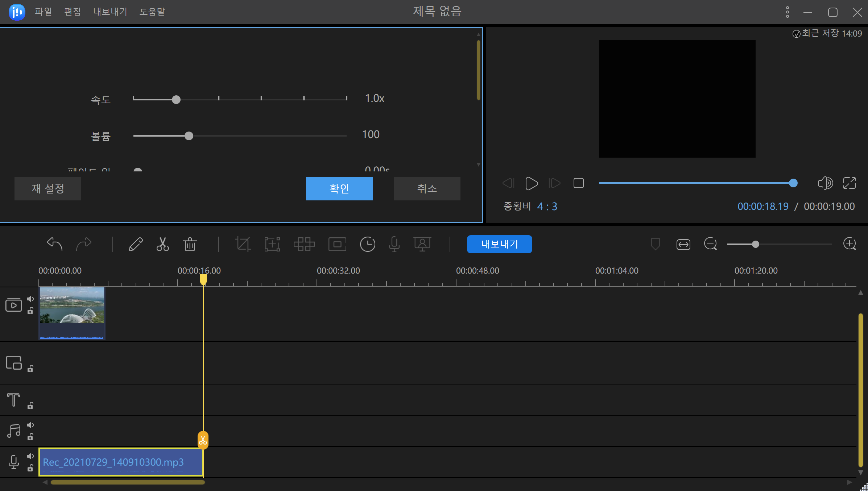Mute the video track speaker icon
This screenshot has height=491, width=868.
pos(30,299)
